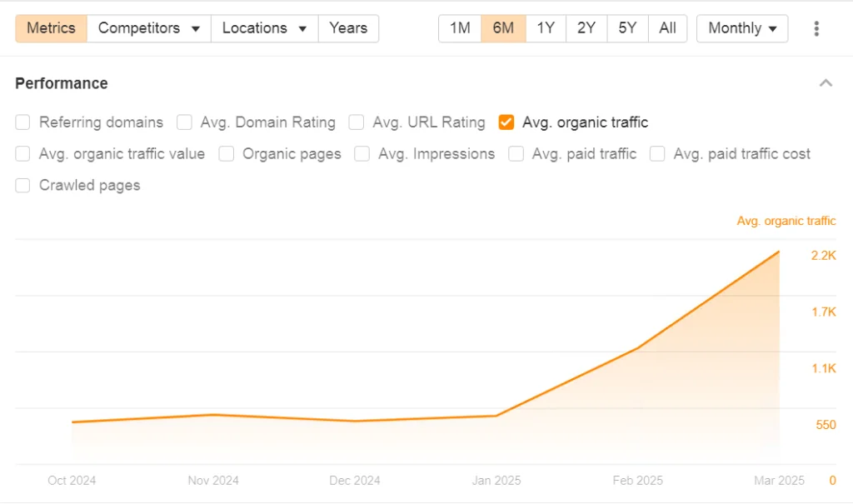This screenshot has height=504, width=853.
Task: Open the Competitors dropdown
Action: pos(149,28)
